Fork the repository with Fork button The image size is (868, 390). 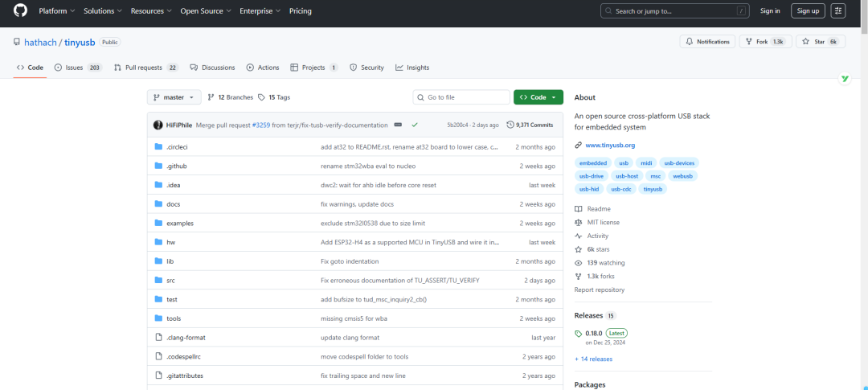pyautogui.click(x=766, y=42)
